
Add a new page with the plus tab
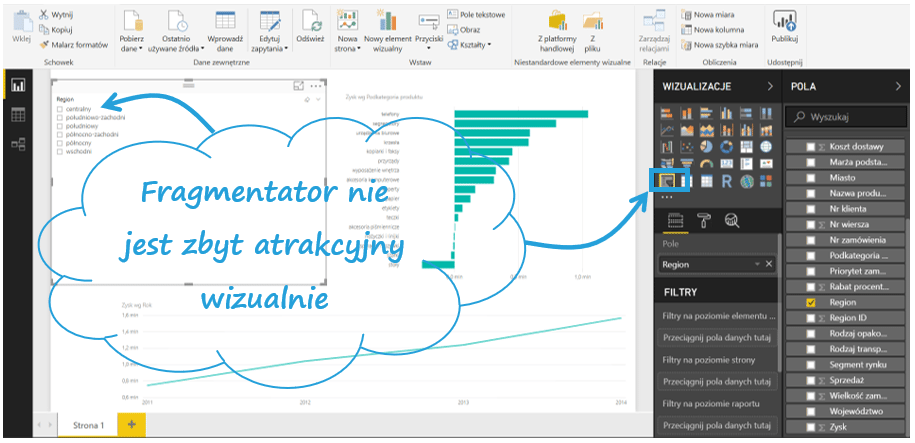tap(130, 426)
